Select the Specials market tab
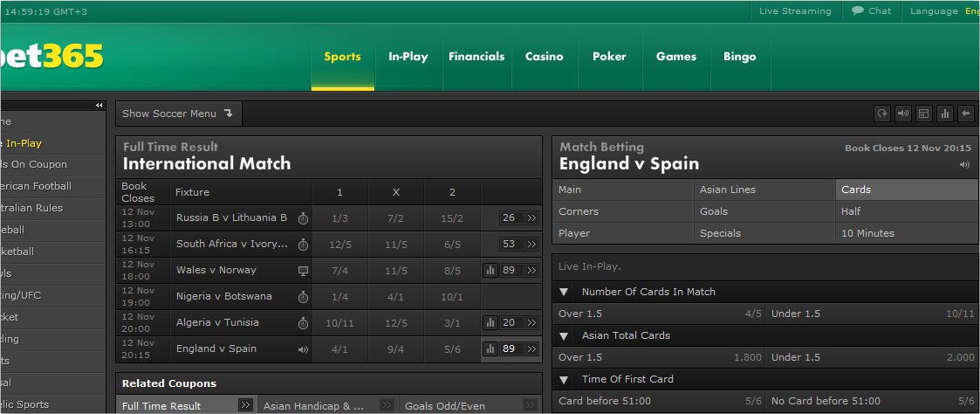The width and height of the screenshot is (980, 414). (x=764, y=233)
